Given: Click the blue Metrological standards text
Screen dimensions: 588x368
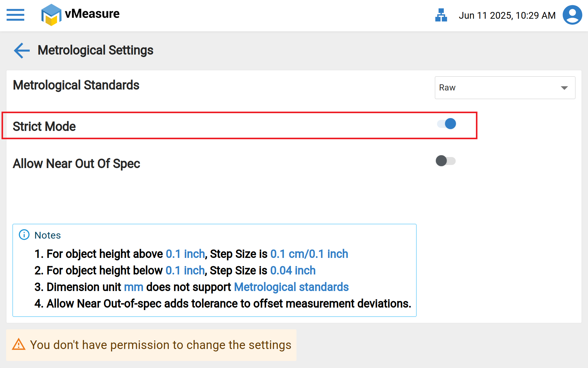Looking at the screenshot, I should coord(291,287).
